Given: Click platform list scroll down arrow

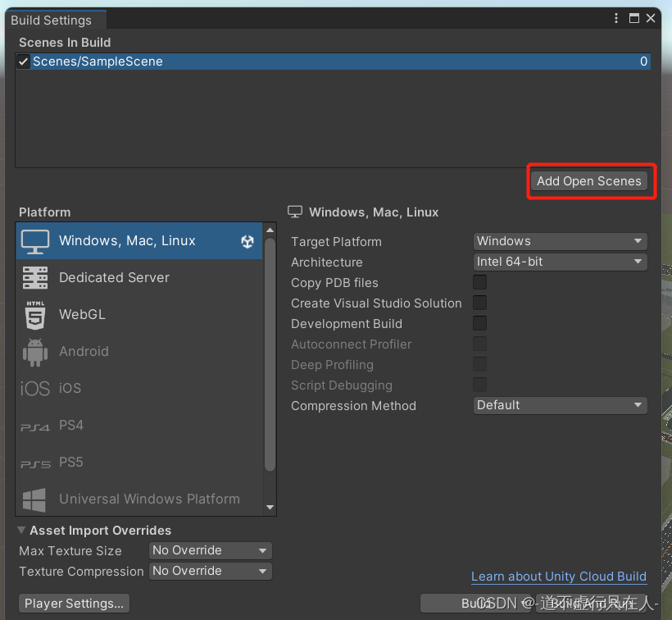Looking at the screenshot, I should [x=270, y=508].
